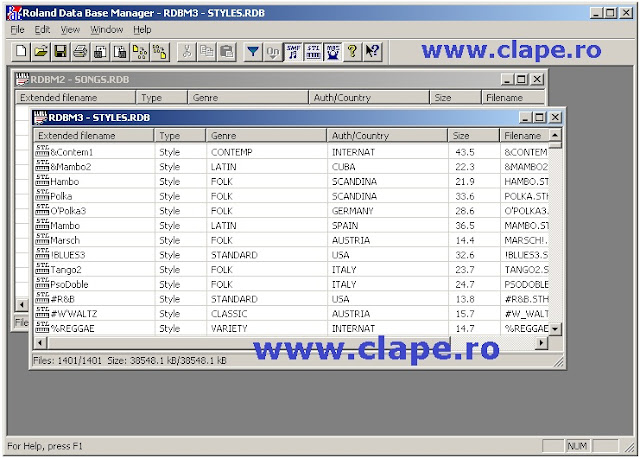
Task: Click the Print toolbar icon
Action: (80, 52)
